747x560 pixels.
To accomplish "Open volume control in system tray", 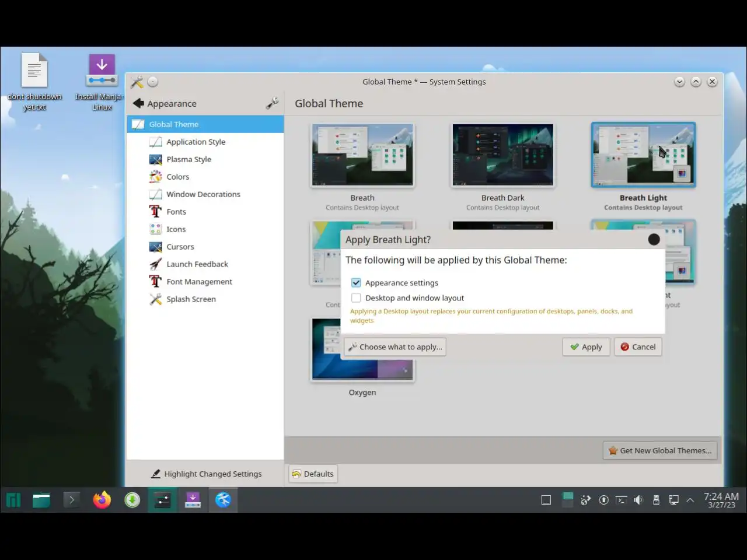I will click(638, 500).
